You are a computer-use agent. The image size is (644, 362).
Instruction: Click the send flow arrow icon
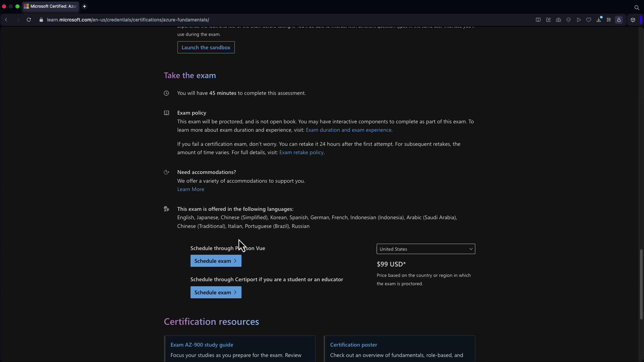click(x=579, y=20)
